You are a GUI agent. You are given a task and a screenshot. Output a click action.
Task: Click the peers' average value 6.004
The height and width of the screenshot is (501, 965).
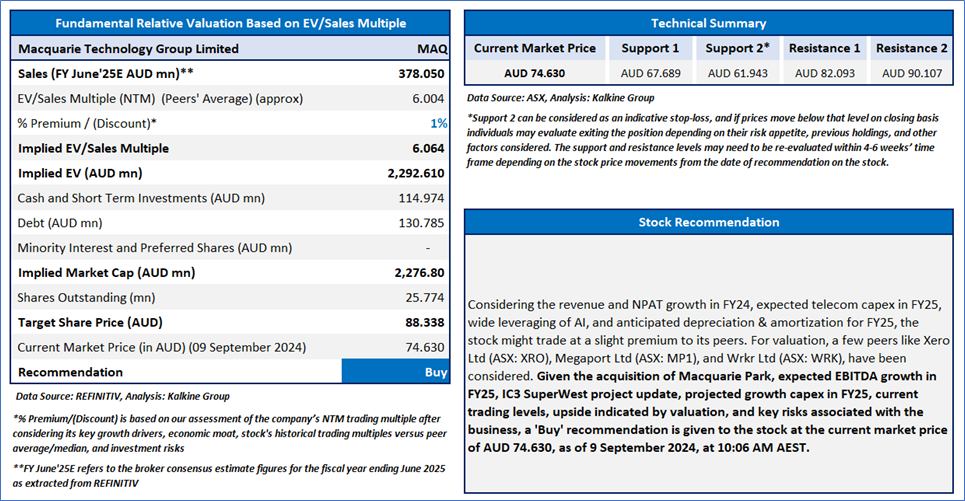[x=428, y=98]
